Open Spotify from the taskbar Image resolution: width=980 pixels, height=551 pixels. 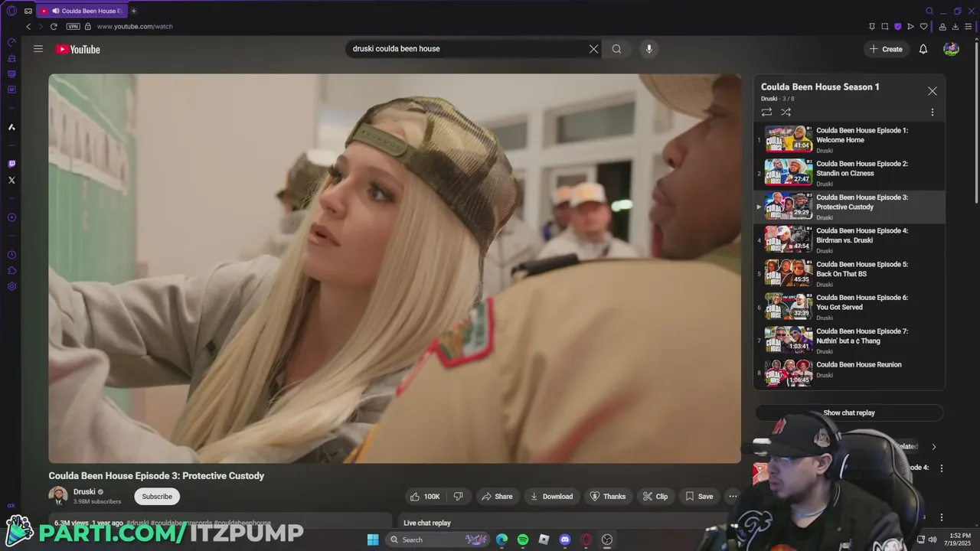point(523,540)
